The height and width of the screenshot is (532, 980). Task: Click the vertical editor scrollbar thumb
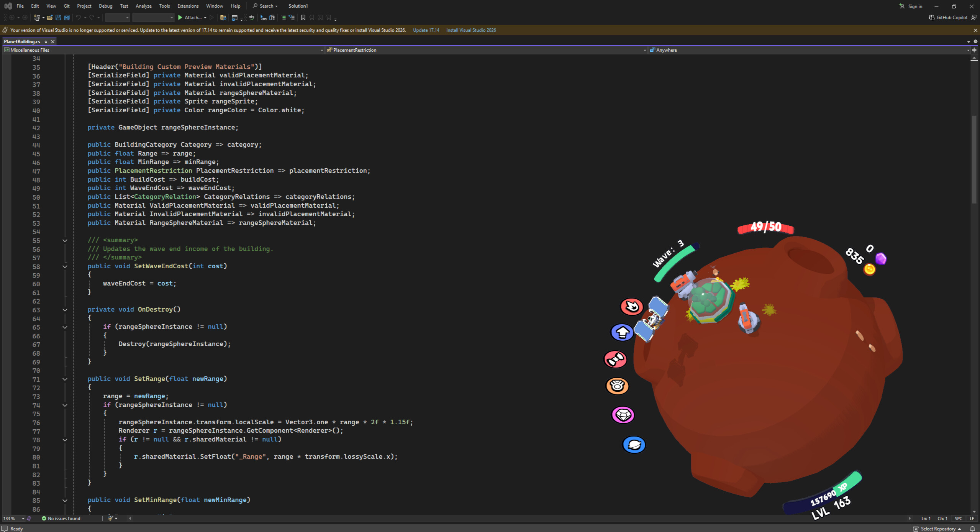point(974,159)
